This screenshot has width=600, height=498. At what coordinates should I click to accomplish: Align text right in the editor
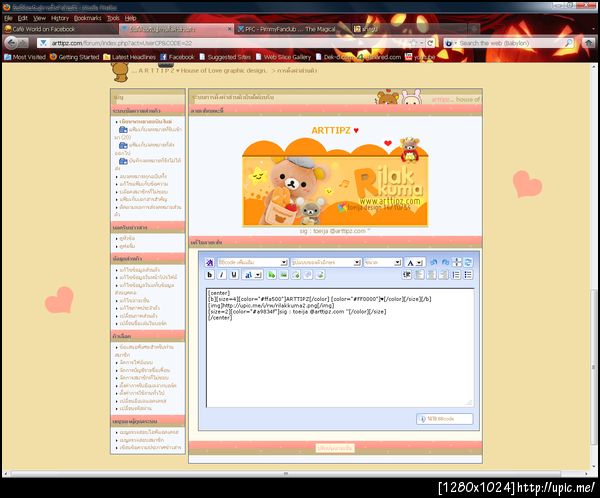pyautogui.click(x=444, y=275)
